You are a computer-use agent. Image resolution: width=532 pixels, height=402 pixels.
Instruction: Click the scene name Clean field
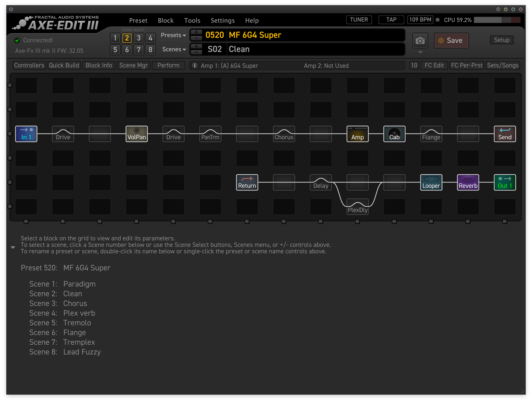pyautogui.click(x=316, y=49)
